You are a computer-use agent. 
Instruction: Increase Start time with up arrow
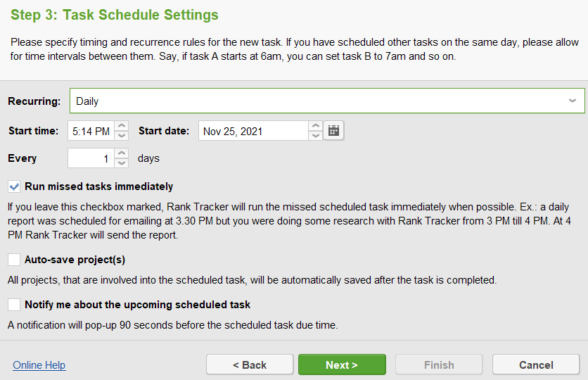coord(122,126)
